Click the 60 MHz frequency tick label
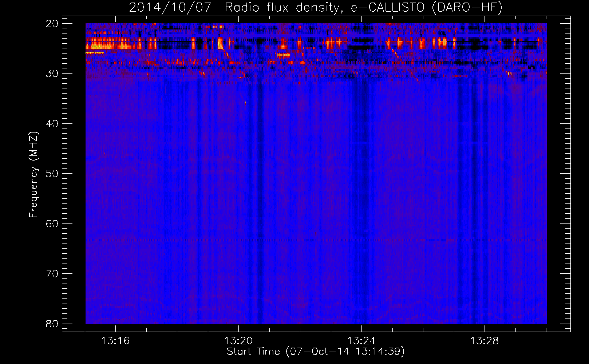 52,224
